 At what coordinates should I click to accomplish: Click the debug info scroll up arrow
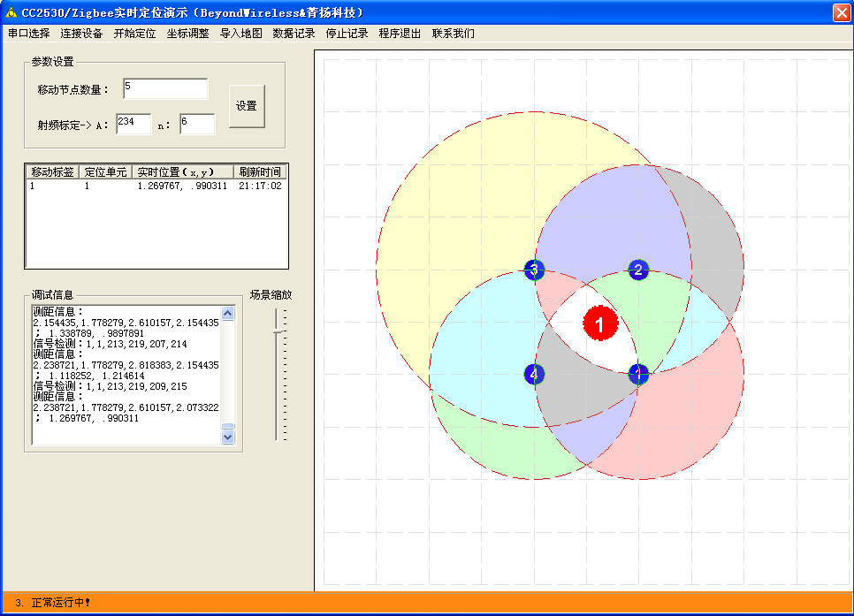[228, 313]
